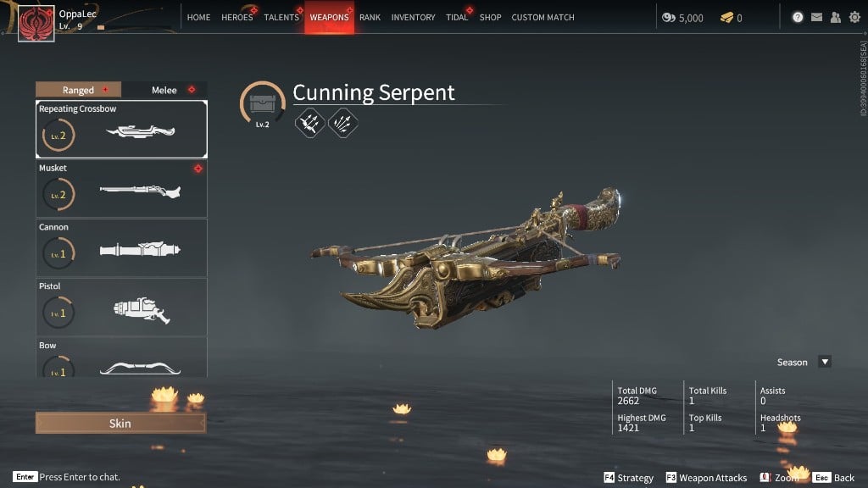Select the Cannon weapon entry
This screenshot has width=868, height=488.
[x=122, y=248]
